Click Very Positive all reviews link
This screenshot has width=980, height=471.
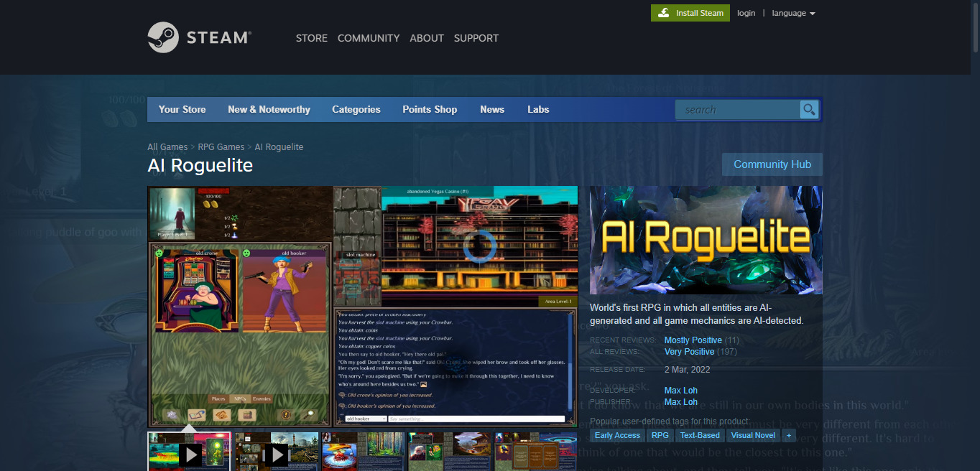point(690,352)
